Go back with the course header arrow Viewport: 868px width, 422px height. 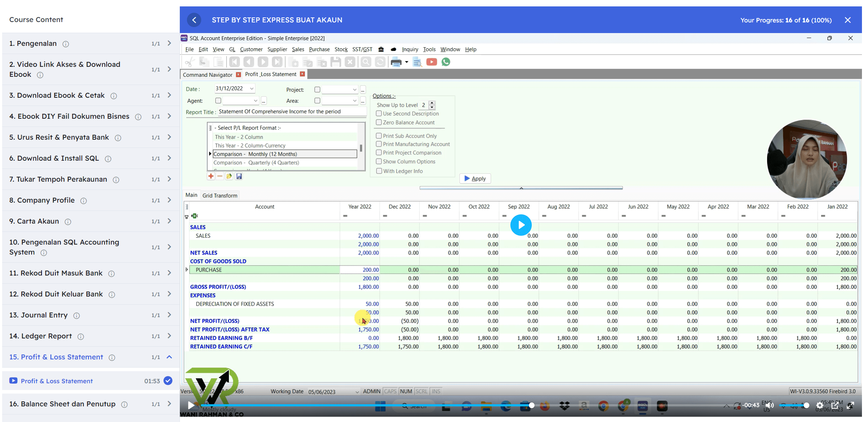194,20
